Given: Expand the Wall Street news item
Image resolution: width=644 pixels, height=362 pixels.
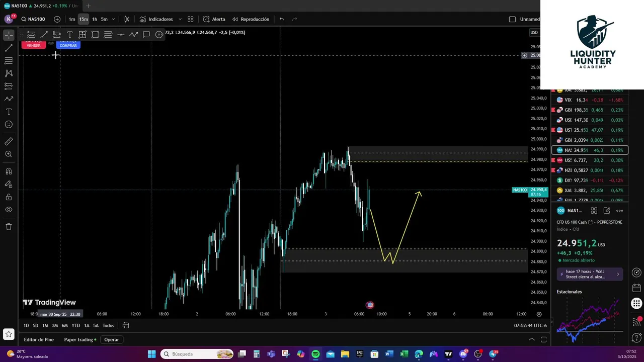Looking at the screenshot, I should click(x=590, y=274).
